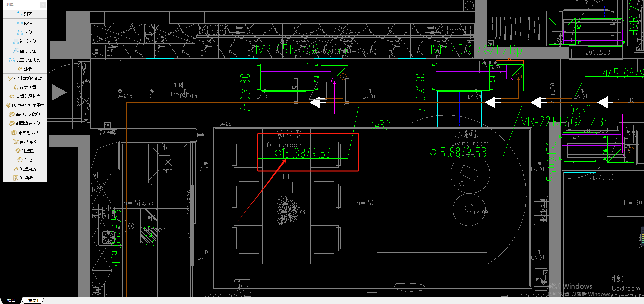
Task: Click the REF refrigerator label
Action: click(167, 171)
